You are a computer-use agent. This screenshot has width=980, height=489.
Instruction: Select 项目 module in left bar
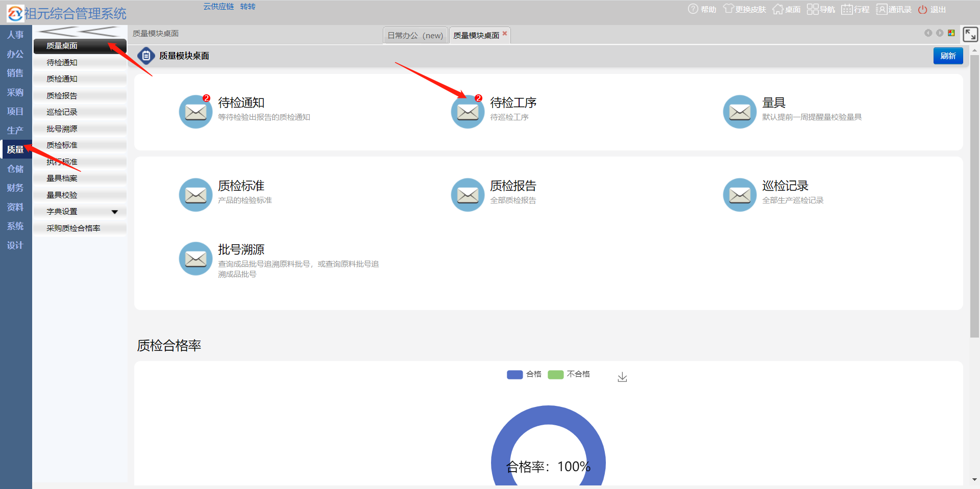click(15, 111)
